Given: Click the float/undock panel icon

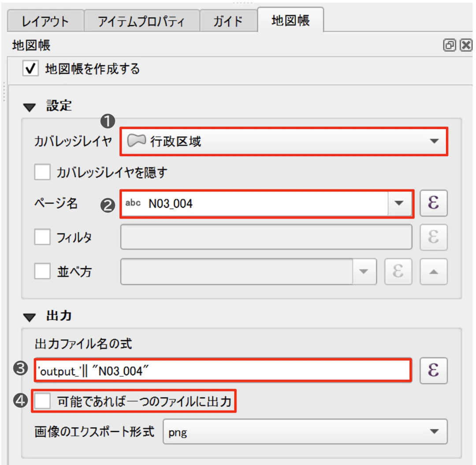Looking at the screenshot, I should (449, 45).
